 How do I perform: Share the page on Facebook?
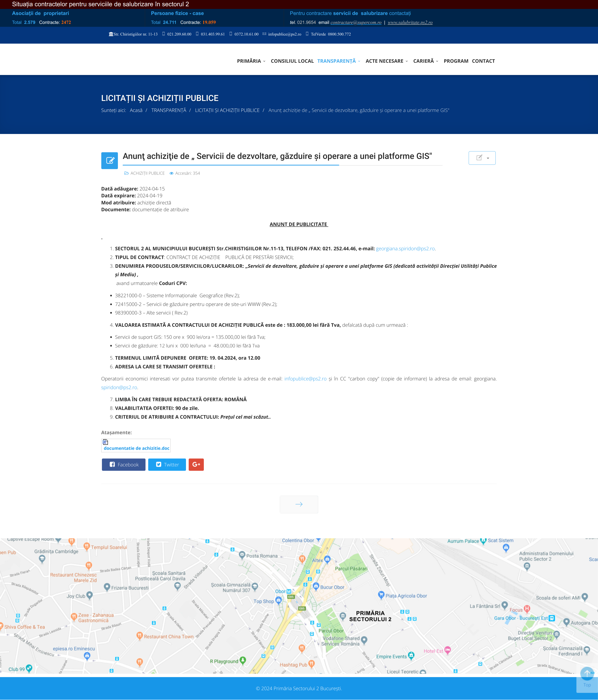click(124, 464)
